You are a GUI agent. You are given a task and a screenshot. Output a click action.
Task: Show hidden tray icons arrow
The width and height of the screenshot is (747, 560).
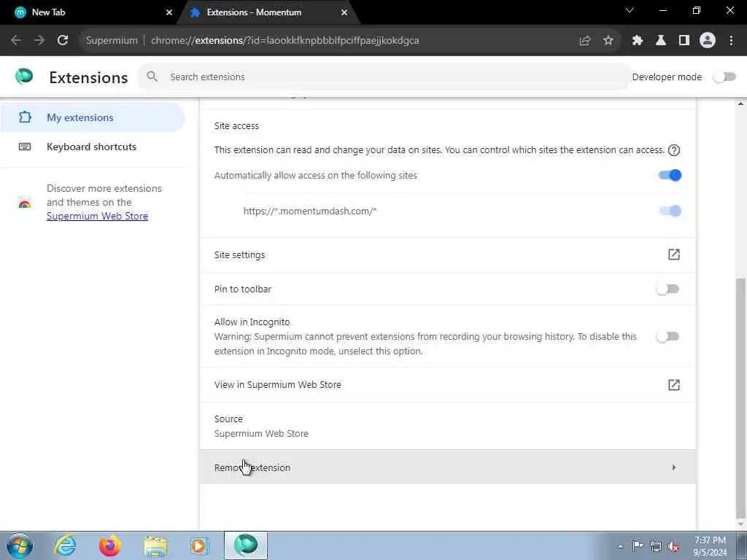(x=620, y=547)
